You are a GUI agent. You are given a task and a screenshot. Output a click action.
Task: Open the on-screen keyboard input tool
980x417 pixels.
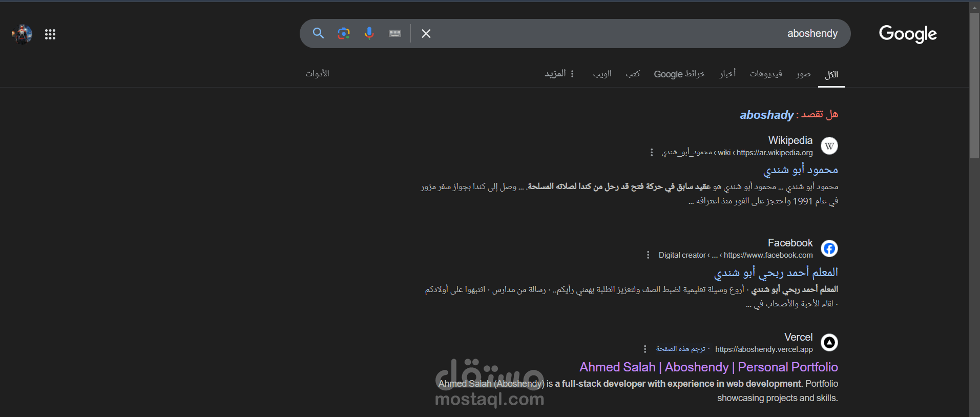[395, 33]
